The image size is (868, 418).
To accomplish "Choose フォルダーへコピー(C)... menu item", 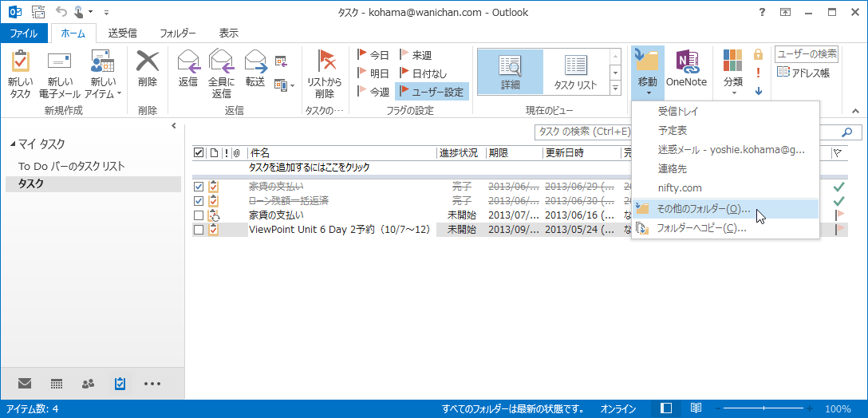I will point(725,228).
